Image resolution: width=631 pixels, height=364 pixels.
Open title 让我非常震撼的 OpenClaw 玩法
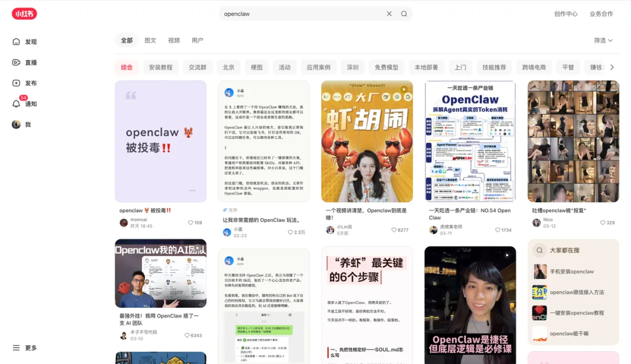pyautogui.click(x=262, y=220)
